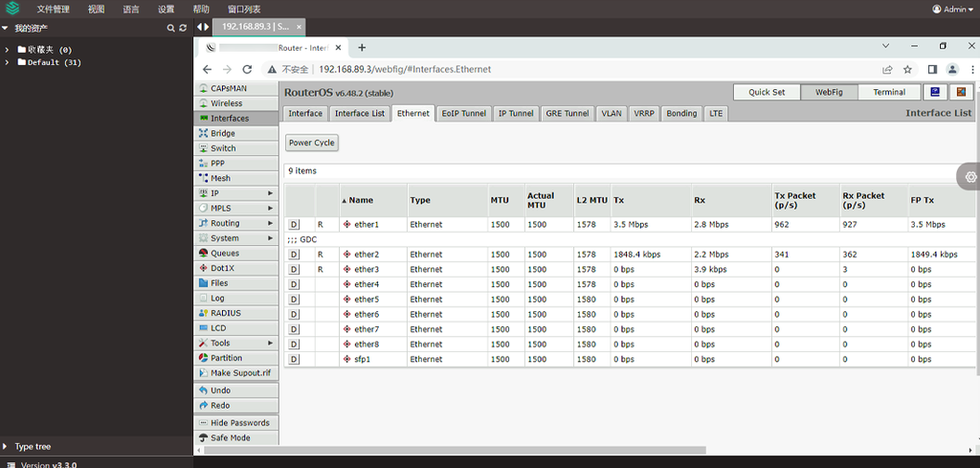Image resolution: width=980 pixels, height=468 pixels.
Task: Open Queues in the sidebar
Action: click(x=235, y=253)
